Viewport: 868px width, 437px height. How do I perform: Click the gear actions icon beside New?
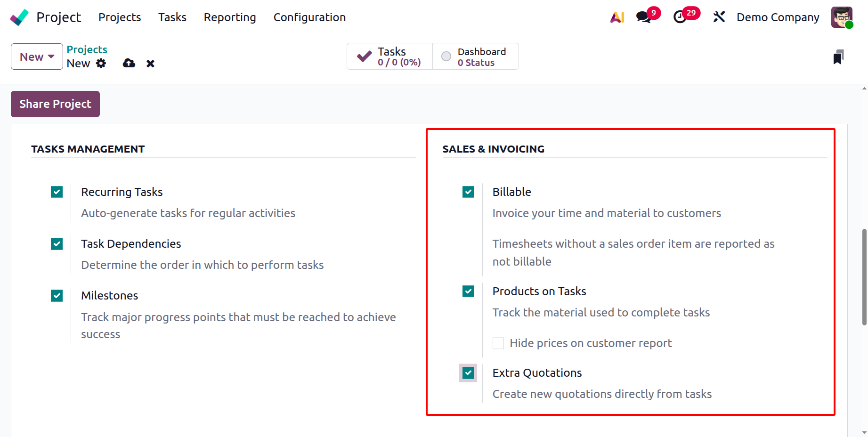101,64
